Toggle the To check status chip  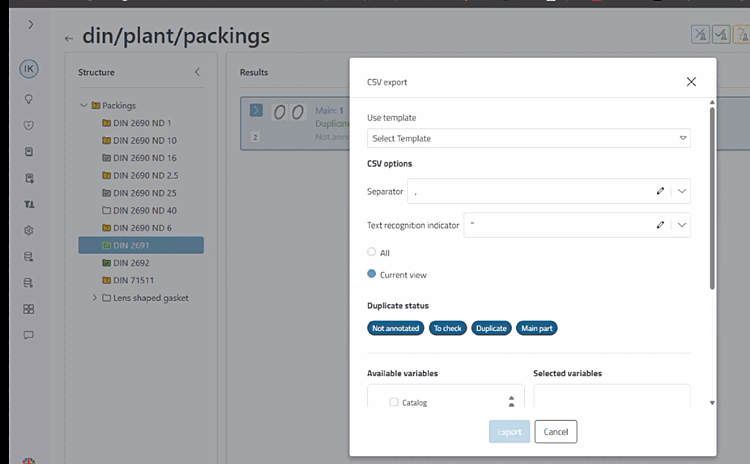448,328
